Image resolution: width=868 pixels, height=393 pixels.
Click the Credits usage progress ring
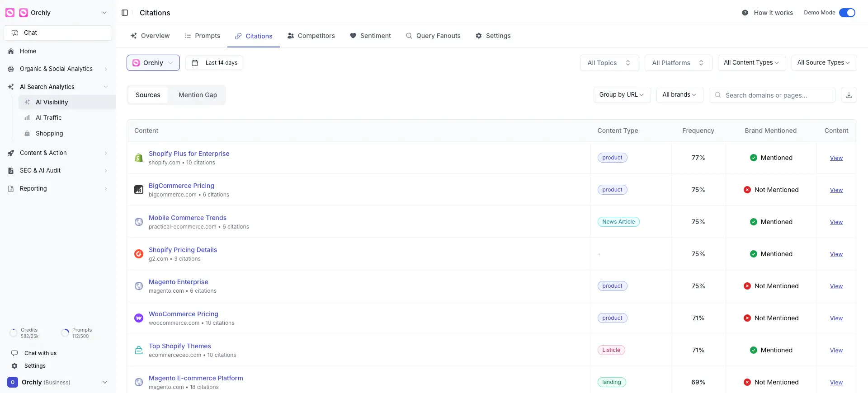point(14,333)
